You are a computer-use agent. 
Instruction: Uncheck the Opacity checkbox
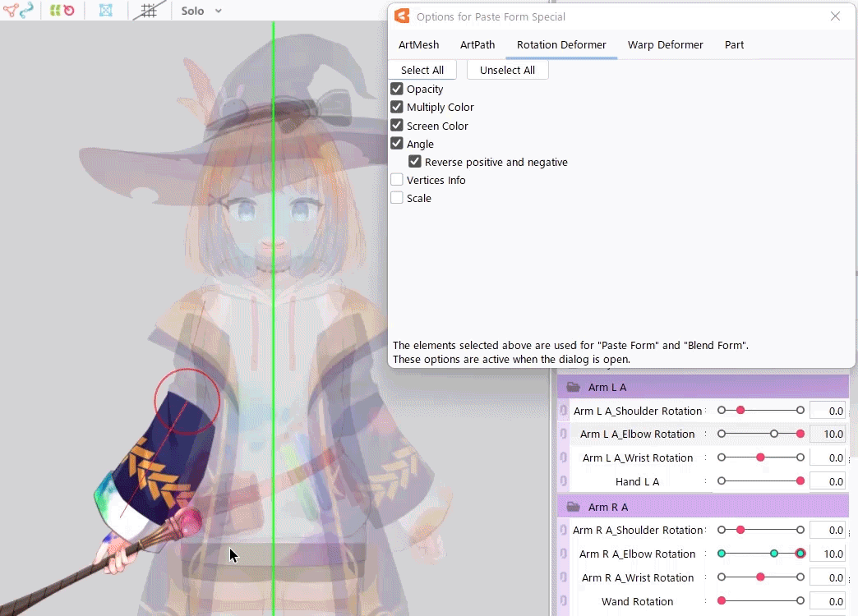click(397, 89)
